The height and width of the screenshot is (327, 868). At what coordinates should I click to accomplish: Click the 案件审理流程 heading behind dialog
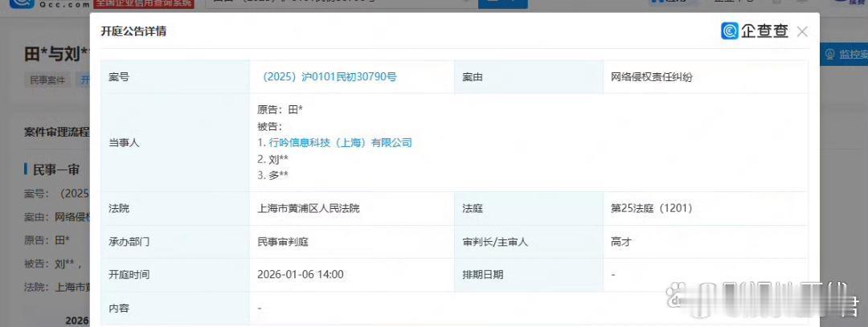[x=56, y=133]
